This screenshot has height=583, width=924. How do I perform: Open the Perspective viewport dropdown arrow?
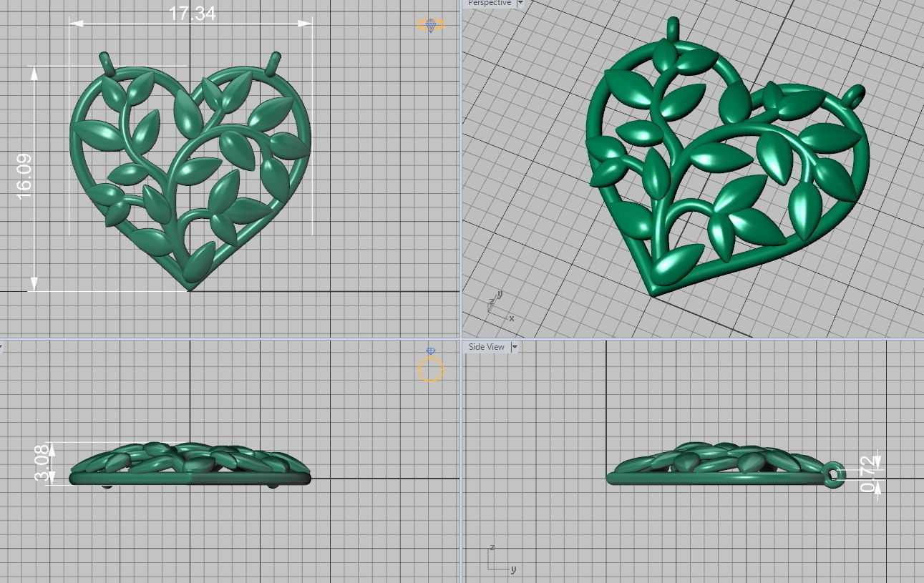coord(520,4)
